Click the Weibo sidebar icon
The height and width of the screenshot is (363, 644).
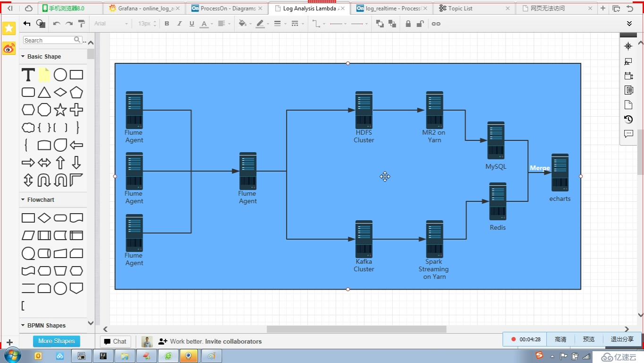[9, 48]
